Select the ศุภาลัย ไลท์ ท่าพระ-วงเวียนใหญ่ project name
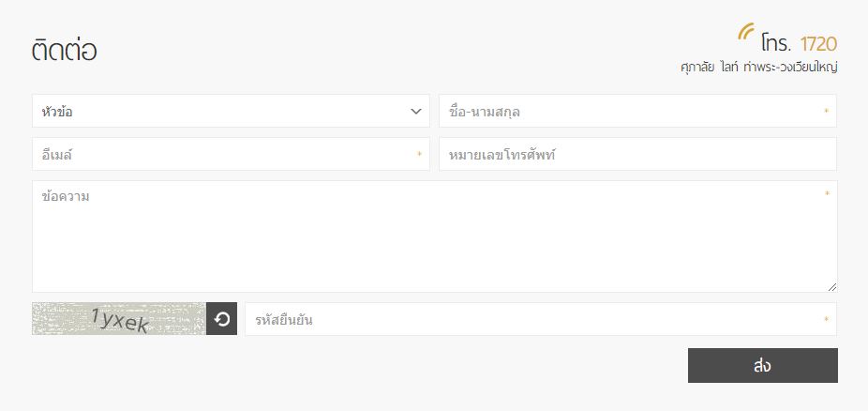Image resolution: width=868 pixels, height=411 pixels. pyautogui.click(x=758, y=68)
